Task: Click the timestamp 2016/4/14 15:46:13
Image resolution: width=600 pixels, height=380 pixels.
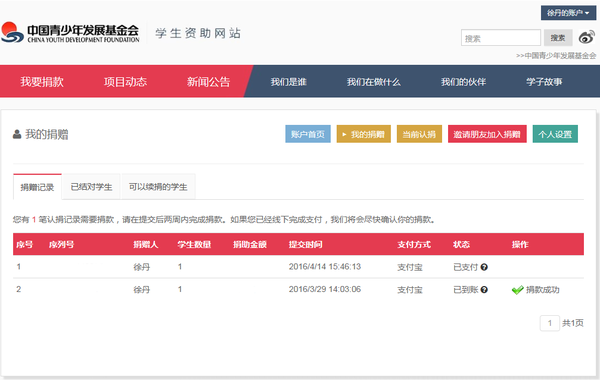Action: [325, 267]
